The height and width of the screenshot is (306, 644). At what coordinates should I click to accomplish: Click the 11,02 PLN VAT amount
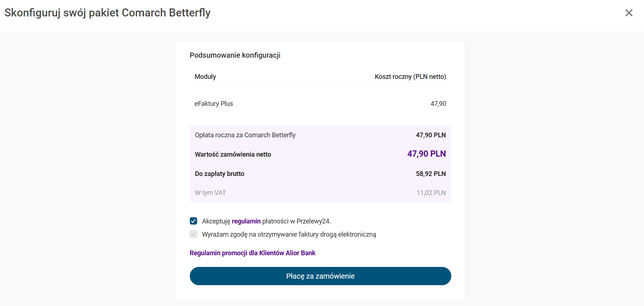point(431,193)
